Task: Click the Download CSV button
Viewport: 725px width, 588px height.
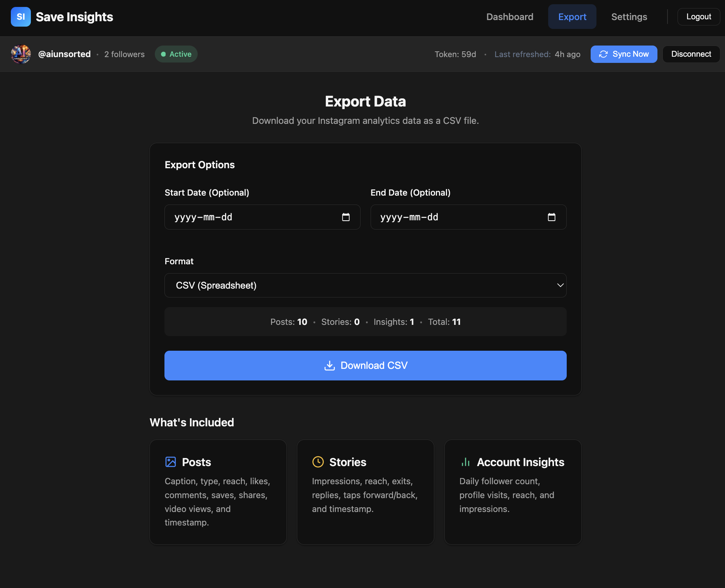Action: tap(366, 365)
